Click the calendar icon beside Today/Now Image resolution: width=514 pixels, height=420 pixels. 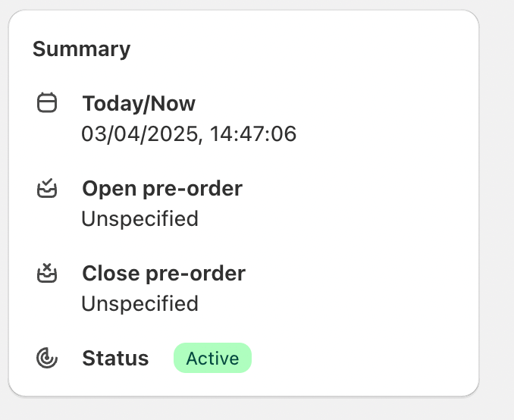pos(47,102)
